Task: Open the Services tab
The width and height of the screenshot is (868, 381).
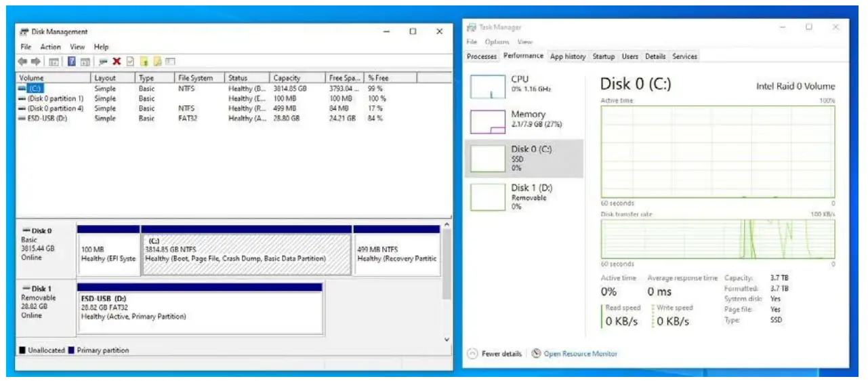Action: click(x=684, y=57)
